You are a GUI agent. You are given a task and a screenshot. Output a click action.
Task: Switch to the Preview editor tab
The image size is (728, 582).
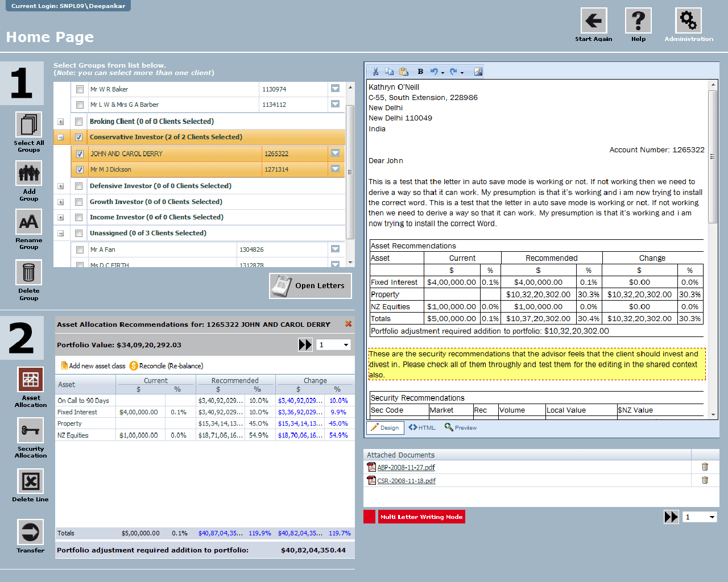461,427
